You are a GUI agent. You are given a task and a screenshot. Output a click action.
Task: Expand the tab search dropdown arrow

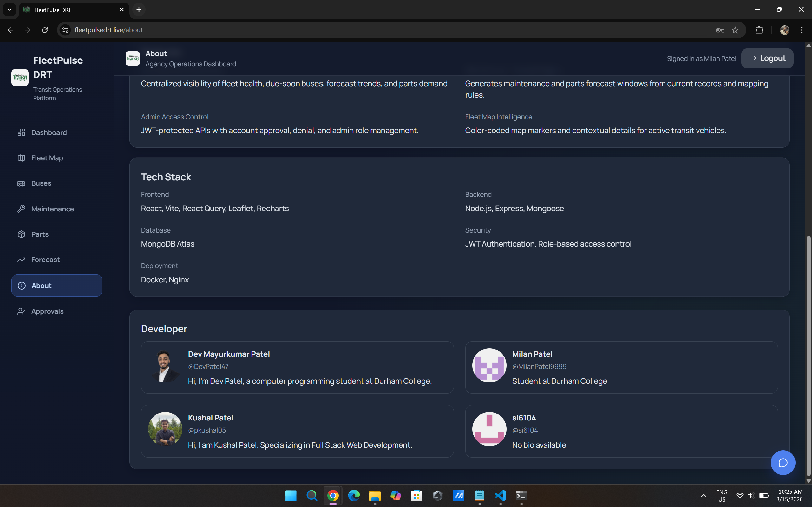(10, 10)
